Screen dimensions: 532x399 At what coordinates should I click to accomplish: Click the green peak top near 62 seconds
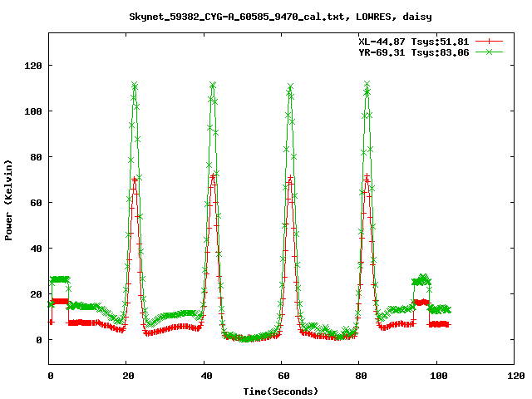(x=290, y=86)
